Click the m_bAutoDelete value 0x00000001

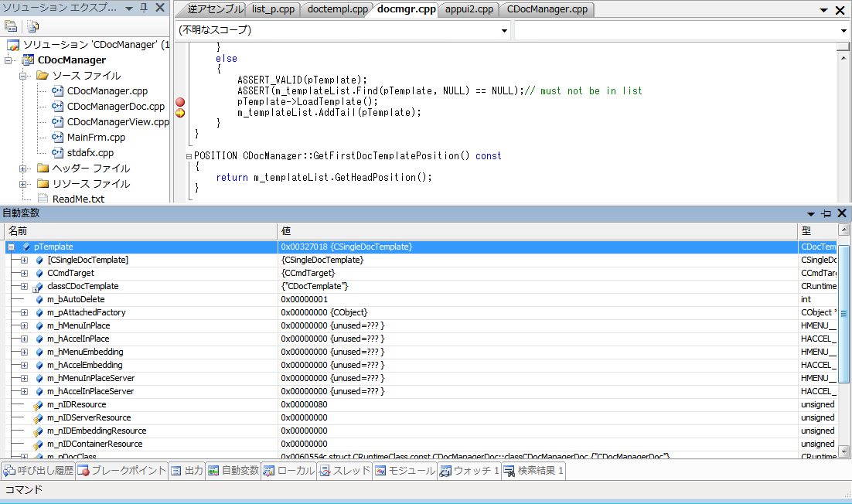tap(304, 299)
